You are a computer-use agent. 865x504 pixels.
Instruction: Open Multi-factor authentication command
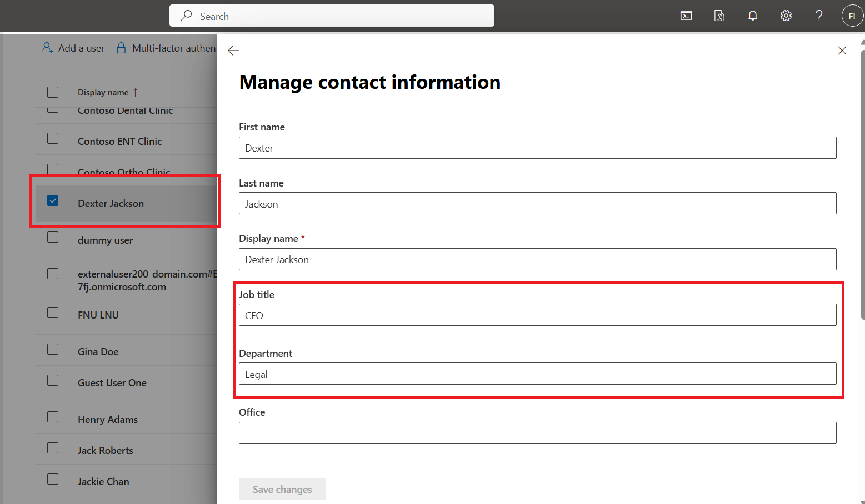(x=167, y=48)
